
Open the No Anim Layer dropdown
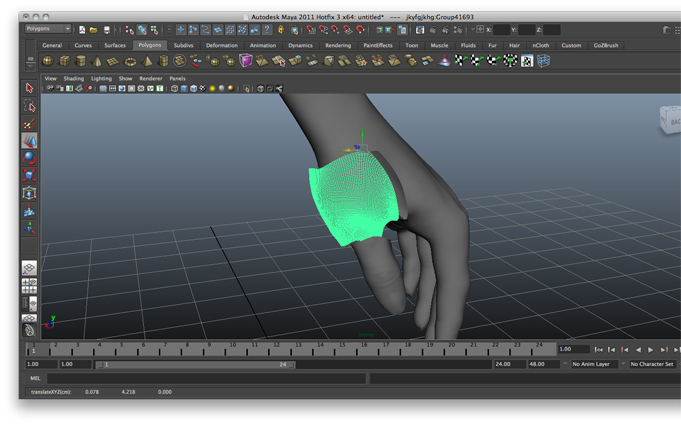[x=594, y=364]
